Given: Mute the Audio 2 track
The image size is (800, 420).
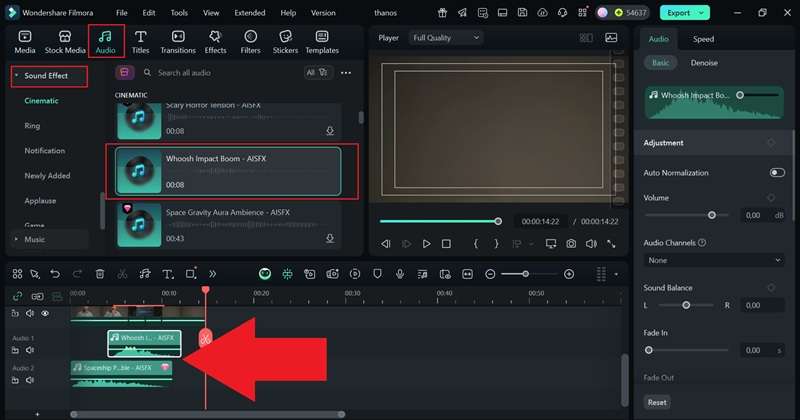Looking at the screenshot, I should click(x=30, y=380).
